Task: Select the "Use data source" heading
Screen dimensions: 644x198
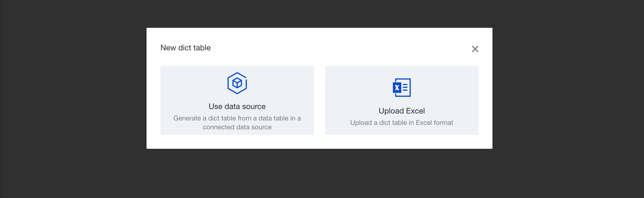Action: [237, 107]
